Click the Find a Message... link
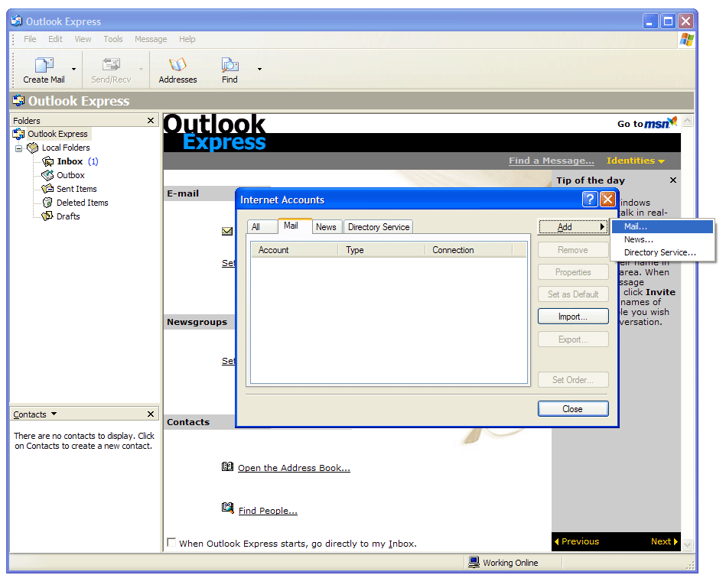The image size is (726, 588). [552, 161]
